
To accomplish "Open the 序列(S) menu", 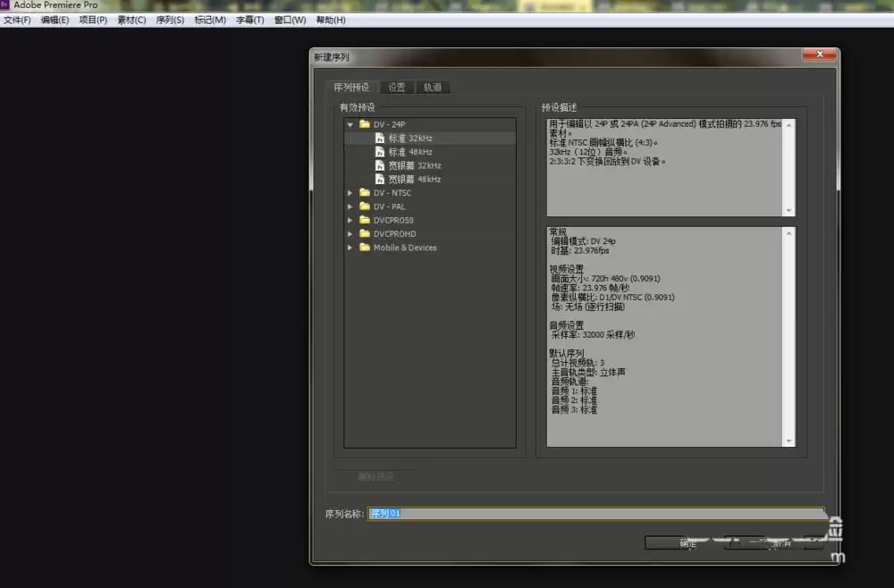I will coord(170,20).
